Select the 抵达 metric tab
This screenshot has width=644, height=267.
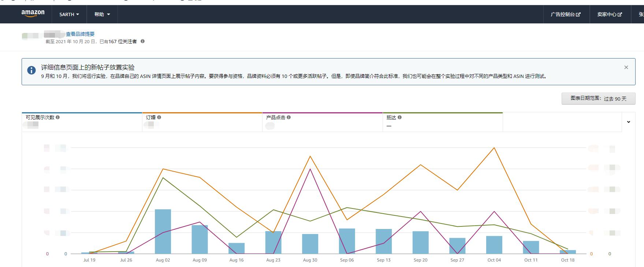tap(442, 122)
